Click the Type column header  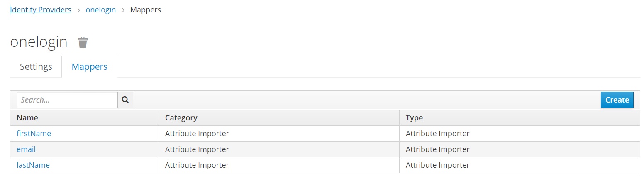pyautogui.click(x=414, y=118)
